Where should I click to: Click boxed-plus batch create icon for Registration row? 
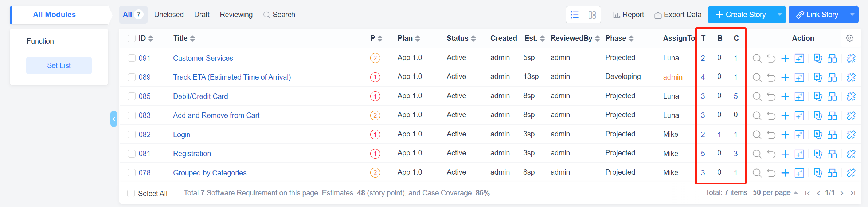(x=799, y=154)
